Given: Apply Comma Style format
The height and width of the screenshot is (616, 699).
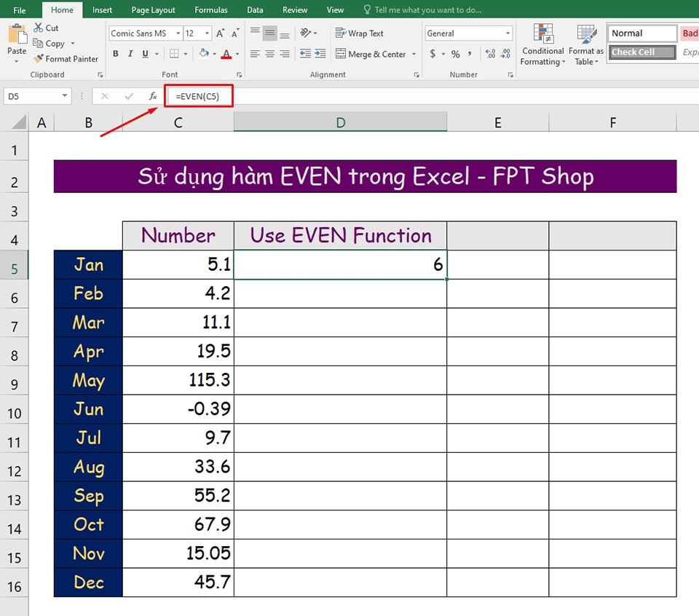Looking at the screenshot, I should click(470, 54).
